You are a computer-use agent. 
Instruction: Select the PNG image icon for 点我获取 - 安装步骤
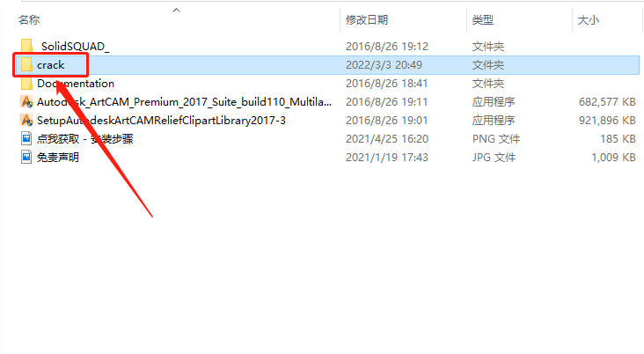tap(26, 138)
